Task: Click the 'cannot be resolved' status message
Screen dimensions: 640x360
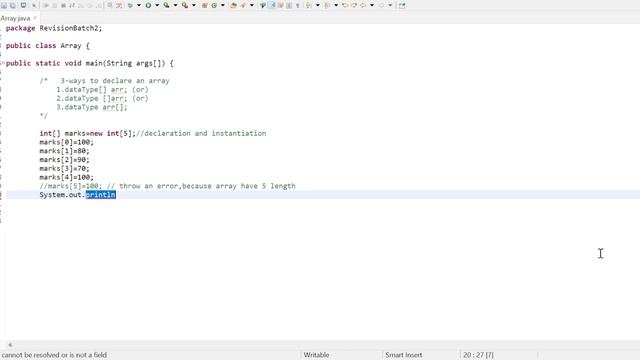Action: click(x=54, y=355)
